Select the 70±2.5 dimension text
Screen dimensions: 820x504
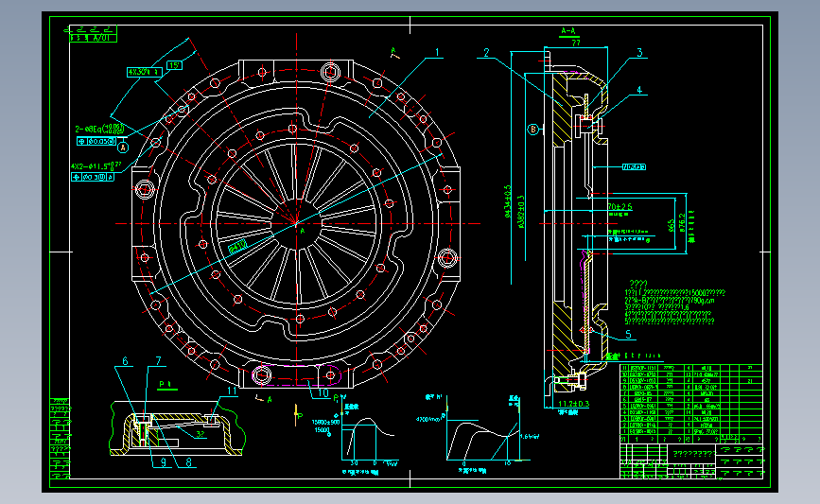click(x=619, y=206)
